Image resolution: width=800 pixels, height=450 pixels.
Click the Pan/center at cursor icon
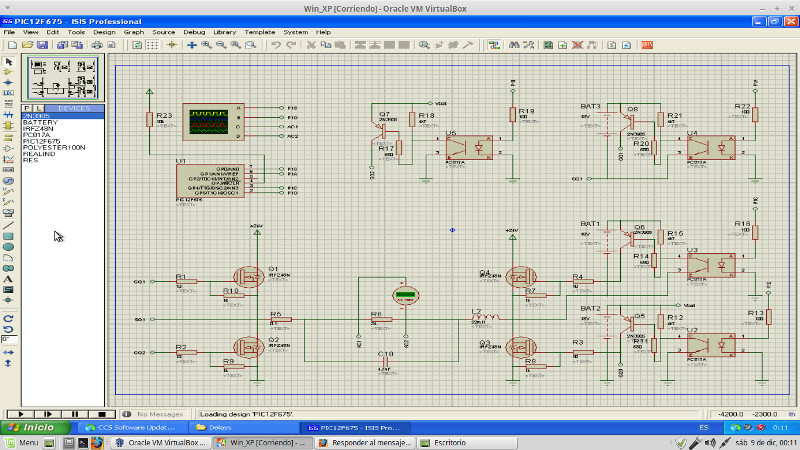pyautogui.click(x=192, y=45)
